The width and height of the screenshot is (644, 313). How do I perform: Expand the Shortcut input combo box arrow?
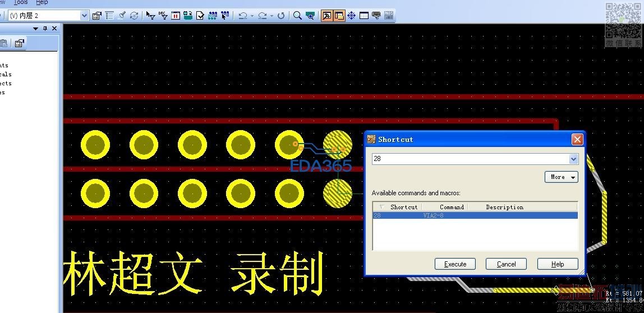tap(573, 159)
